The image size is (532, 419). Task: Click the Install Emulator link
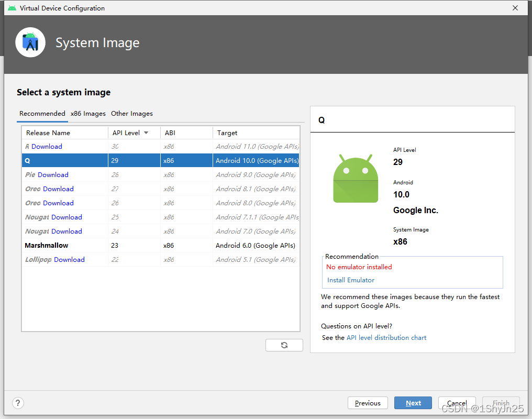tap(351, 280)
